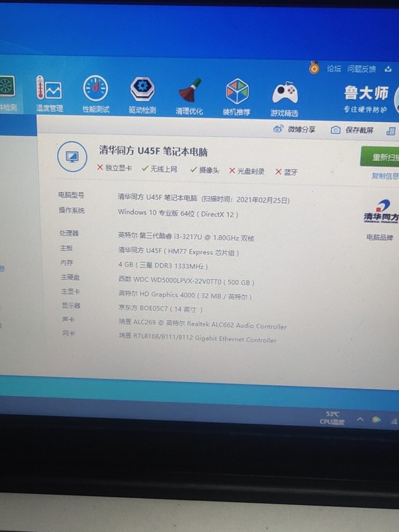Click the 京东方 BOE05C7 display value

point(161,308)
